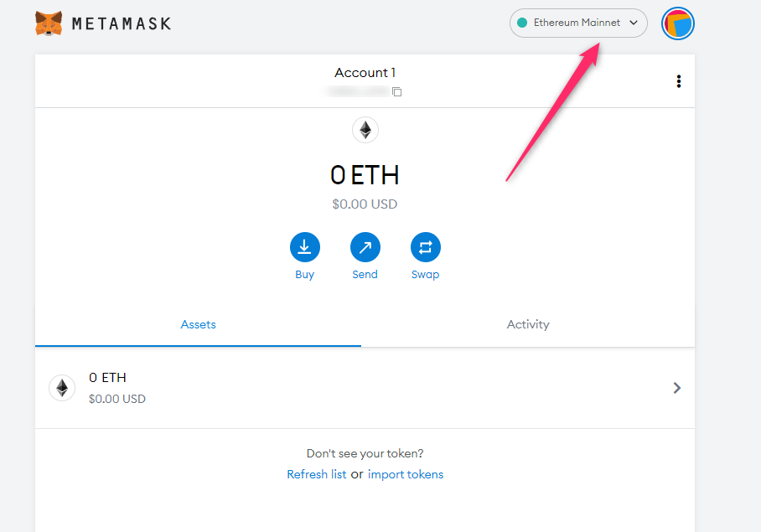The width and height of the screenshot is (761, 532).
Task: Click the large 0 ETH balance
Action: pos(365,175)
